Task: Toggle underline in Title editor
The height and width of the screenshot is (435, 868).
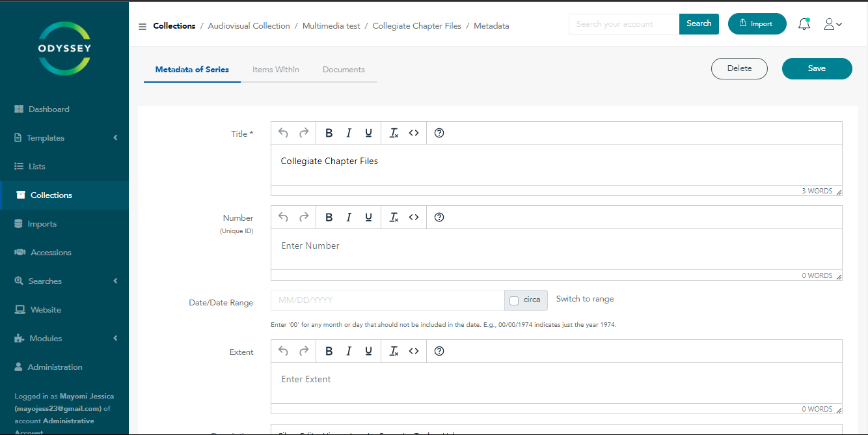Action: pos(368,133)
